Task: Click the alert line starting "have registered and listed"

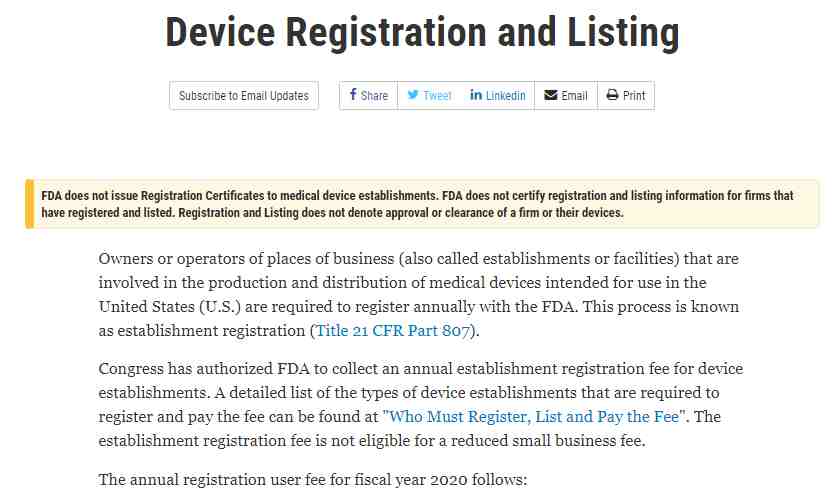Action: pyautogui.click(x=332, y=212)
